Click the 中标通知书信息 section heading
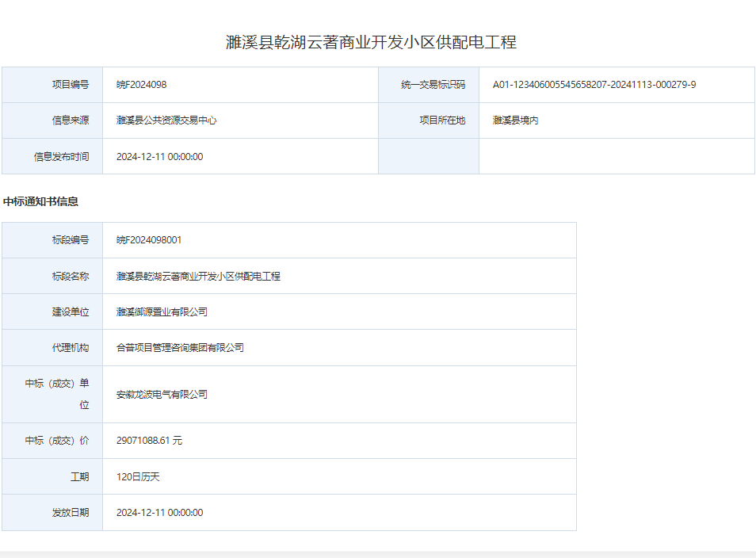 (40, 201)
